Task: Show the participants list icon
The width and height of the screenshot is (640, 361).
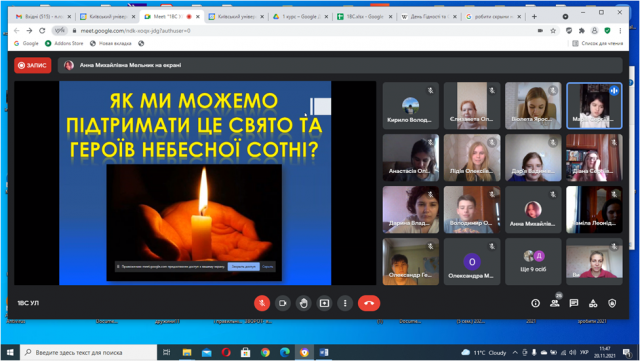Action: (555, 303)
